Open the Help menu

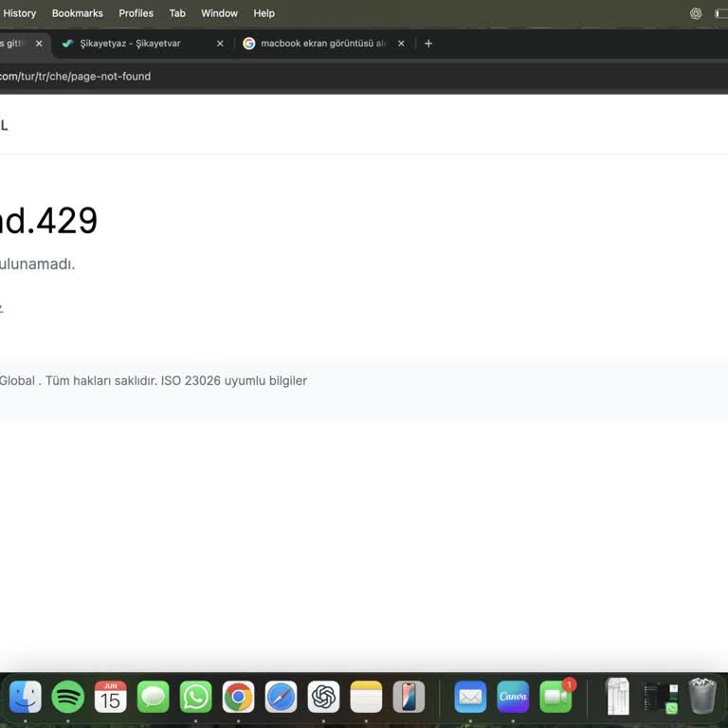264,13
